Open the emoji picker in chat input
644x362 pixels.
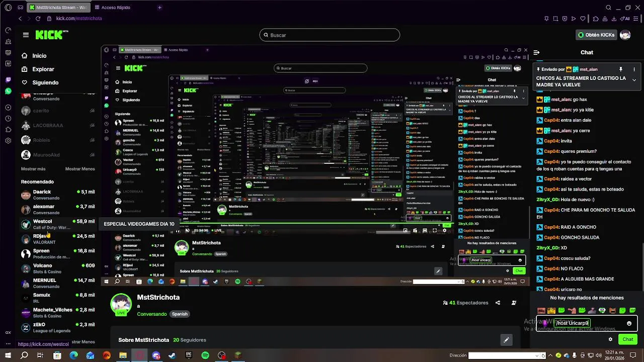(629, 323)
